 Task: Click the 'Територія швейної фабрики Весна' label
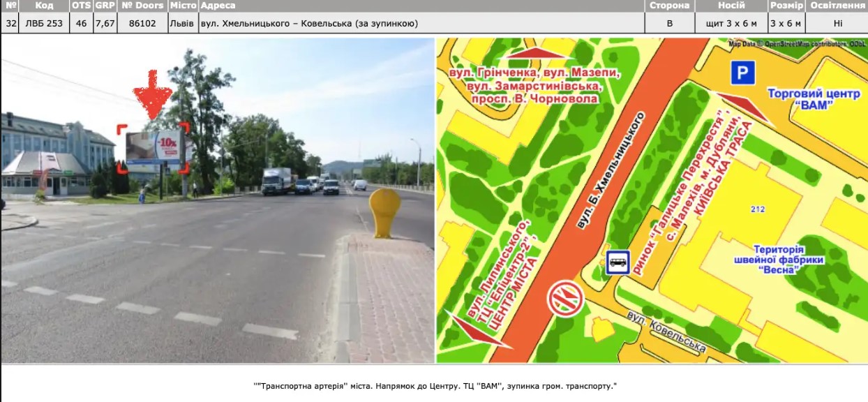coord(788,260)
